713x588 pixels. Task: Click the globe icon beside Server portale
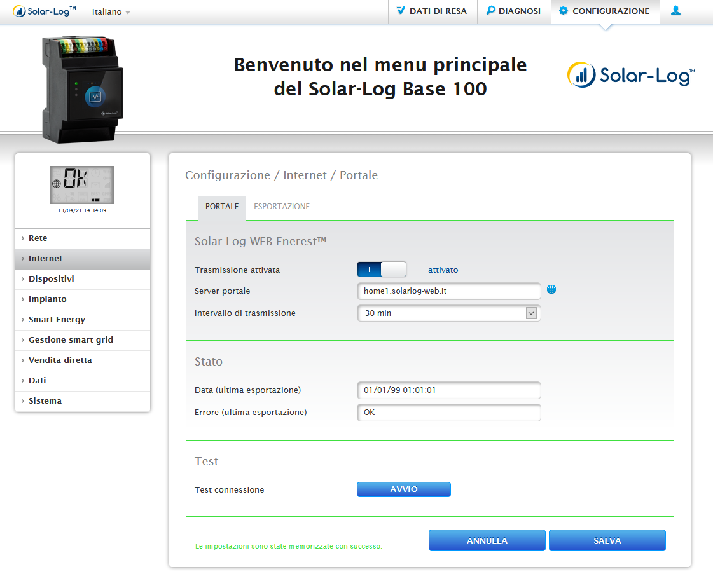tap(551, 289)
